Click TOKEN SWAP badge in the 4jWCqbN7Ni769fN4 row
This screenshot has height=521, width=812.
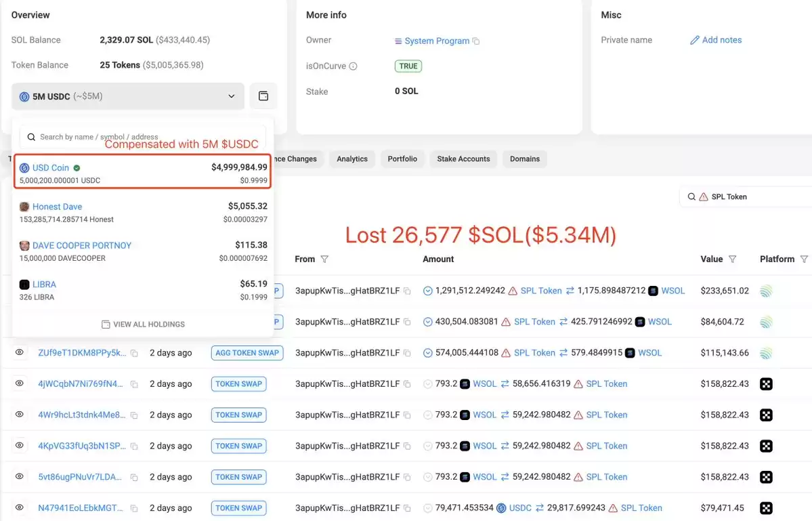(x=239, y=383)
